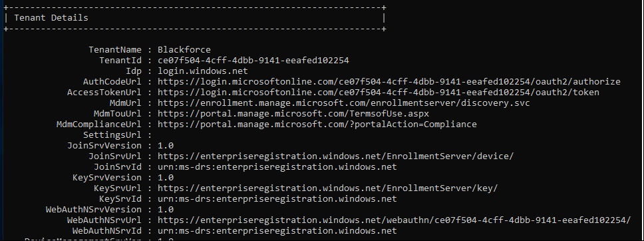Open the AccessTokenUrl token link
This screenshot has height=241, width=644.
pos(378,92)
